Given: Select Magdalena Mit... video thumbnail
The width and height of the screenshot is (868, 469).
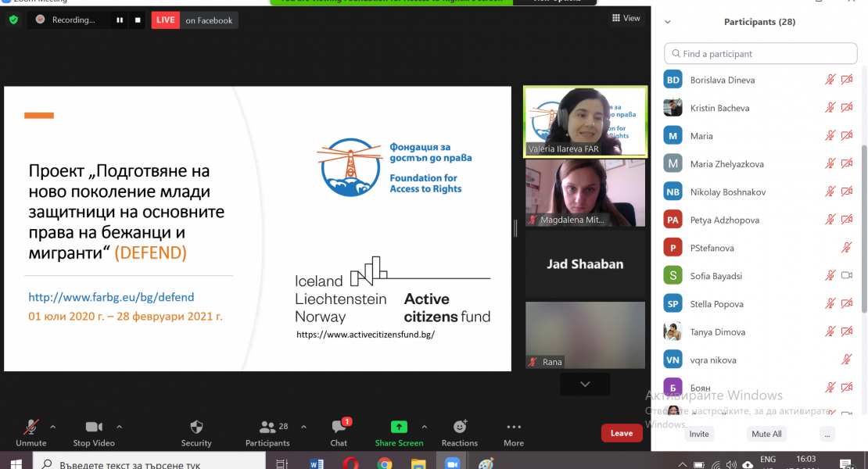Looking at the screenshot, I should click(585, 193).
